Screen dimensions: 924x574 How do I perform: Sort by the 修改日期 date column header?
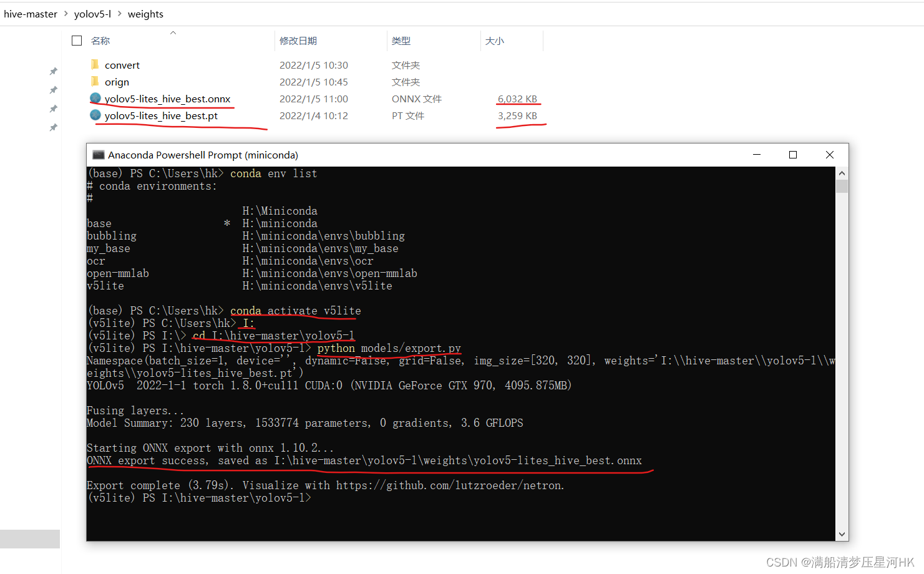coord(298,41)
